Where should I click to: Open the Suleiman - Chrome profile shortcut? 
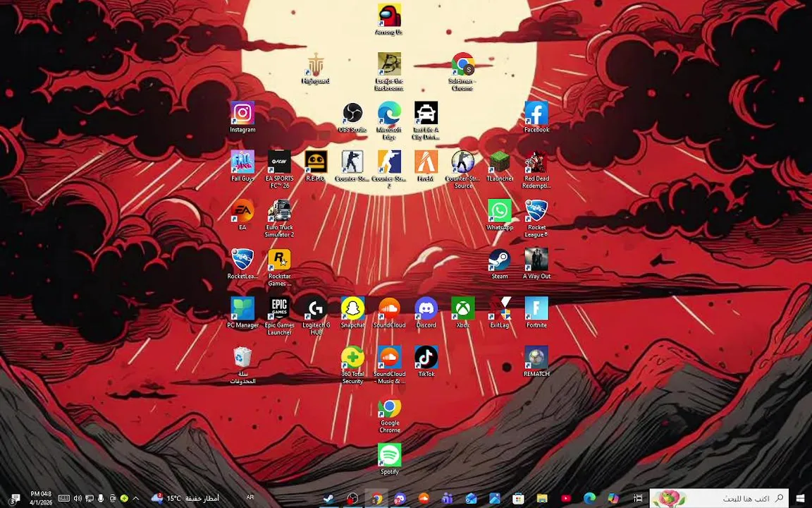[x=462, y=71]
